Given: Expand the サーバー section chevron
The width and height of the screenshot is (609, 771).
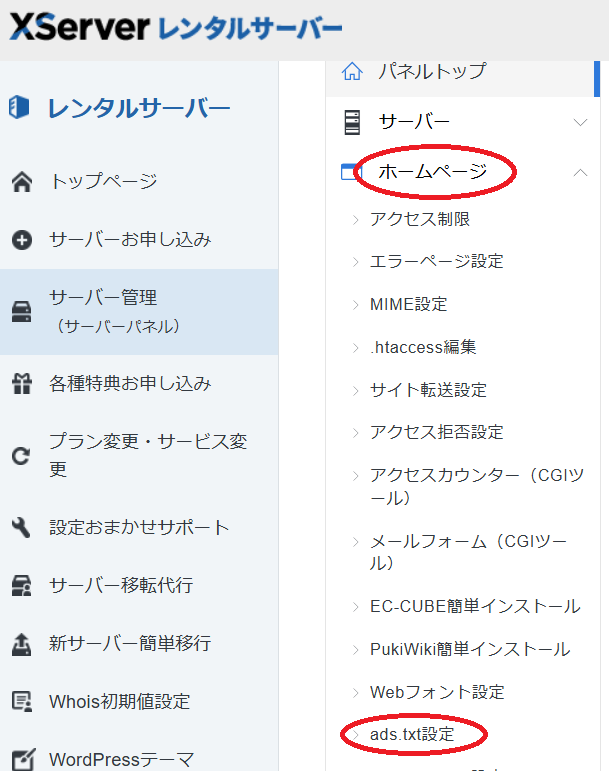Looking at the screenshot, I should coord(580,122).
